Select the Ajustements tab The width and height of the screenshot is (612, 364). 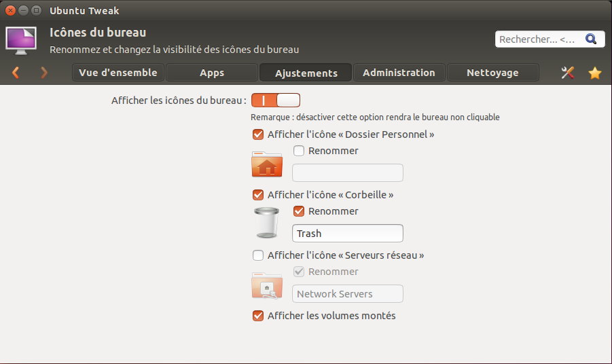pos(306,73)
